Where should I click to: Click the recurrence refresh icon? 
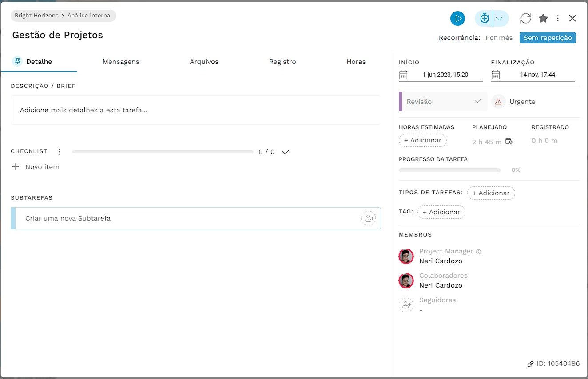click(526, 18)
